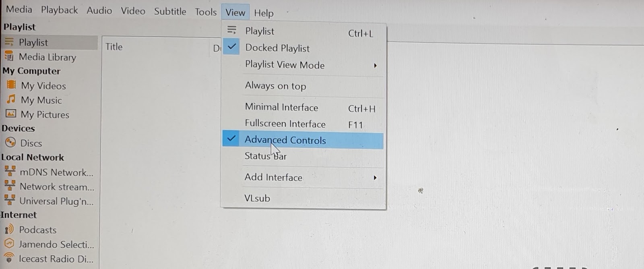
Task: Open Icecast Radio Directory icon
Action: point(9,258)
